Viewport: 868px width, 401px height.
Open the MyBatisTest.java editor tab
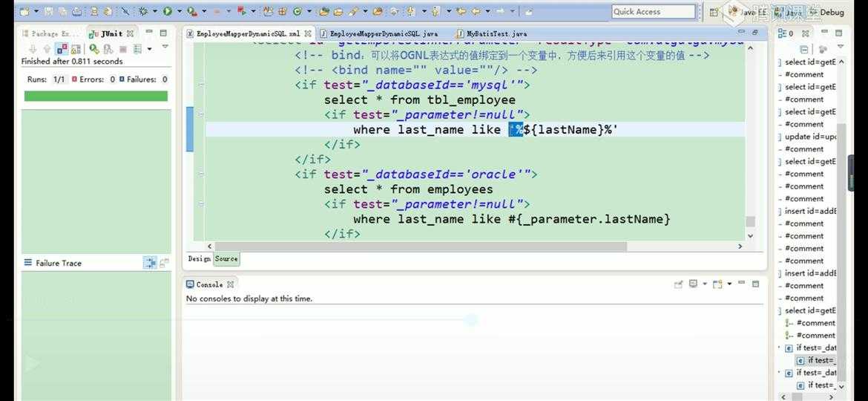coord(492,33)
